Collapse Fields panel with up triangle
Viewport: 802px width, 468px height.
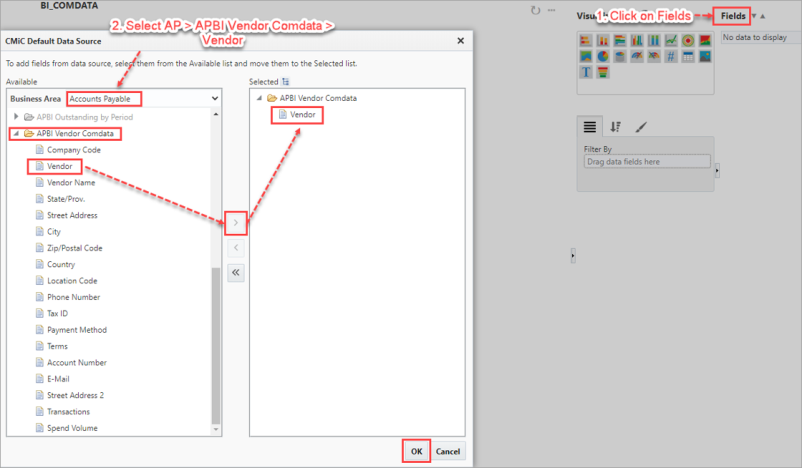(763, 16)
